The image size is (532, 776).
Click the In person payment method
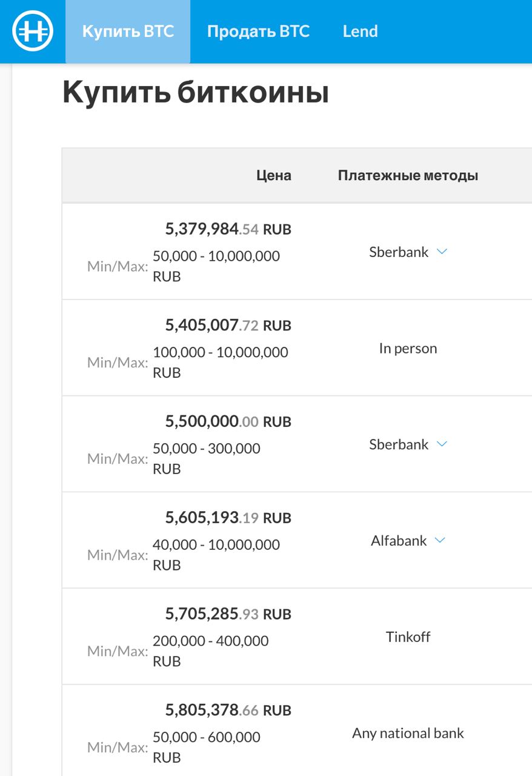(x=408, y=349)
